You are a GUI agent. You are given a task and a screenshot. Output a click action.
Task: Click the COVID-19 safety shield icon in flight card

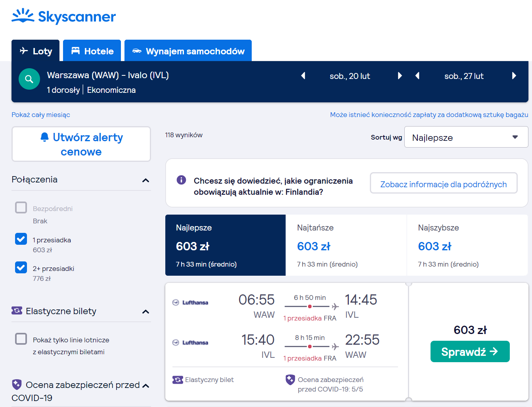coord(290,380)
